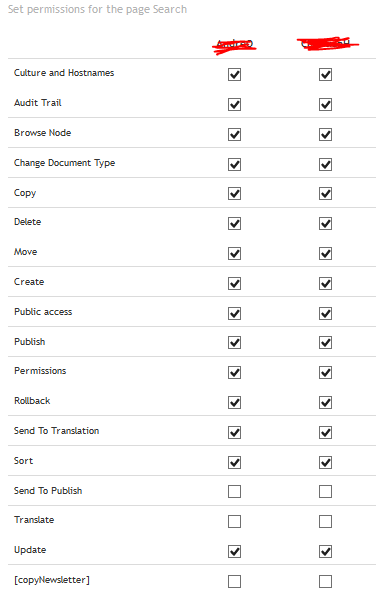
Task: Disable Send To Translation for first user
Action: 234,432
